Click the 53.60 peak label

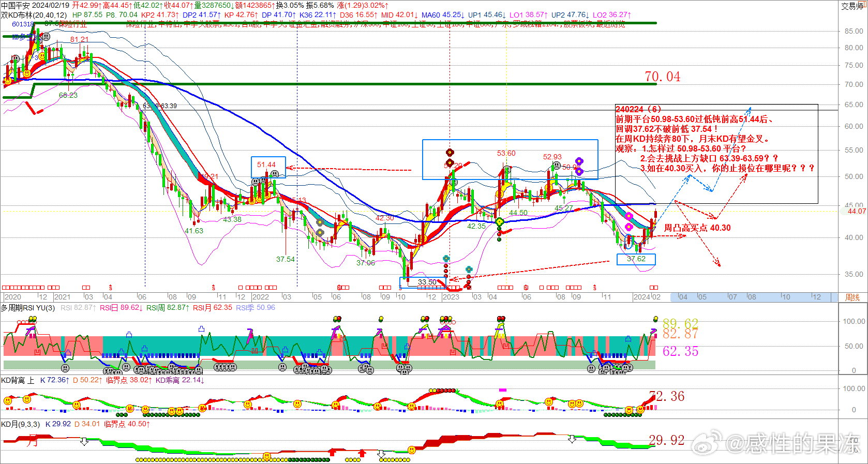click(x=506, y=154)
